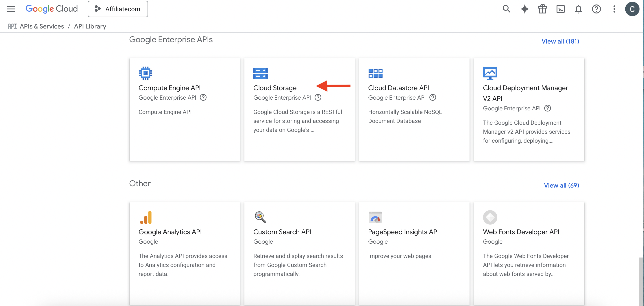Open the Gemini sparkle assistant icon
This screenshot has height=306, width=644.
pyautogui.click(x=524, y=9)
